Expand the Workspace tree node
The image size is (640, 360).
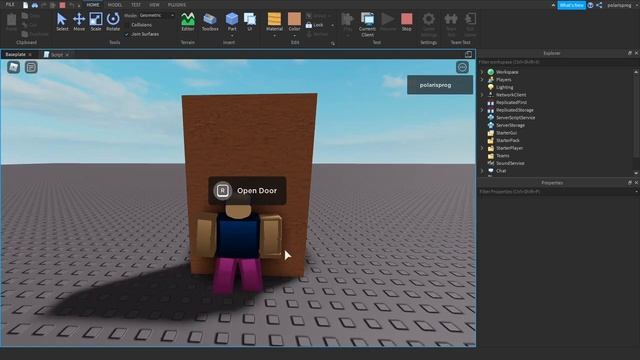[482, 72]
